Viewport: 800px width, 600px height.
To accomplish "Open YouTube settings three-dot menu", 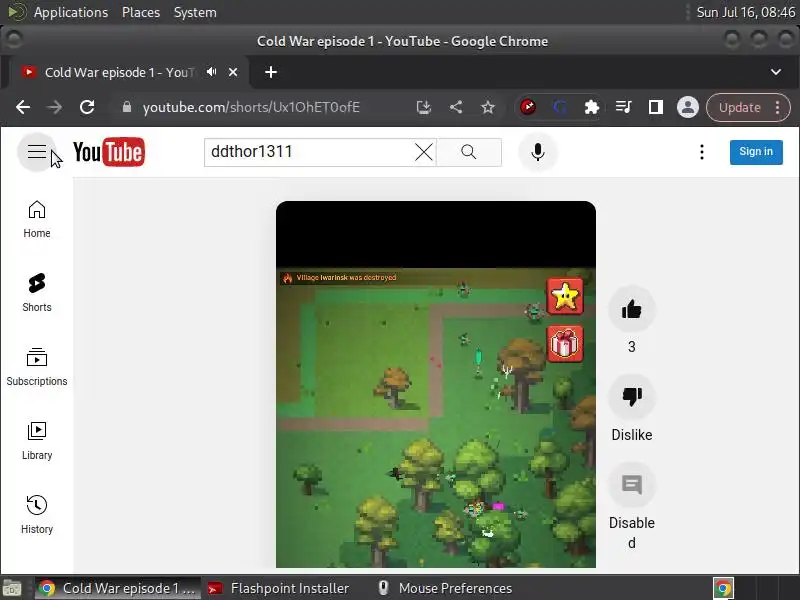I will click(x=702, y=152).
